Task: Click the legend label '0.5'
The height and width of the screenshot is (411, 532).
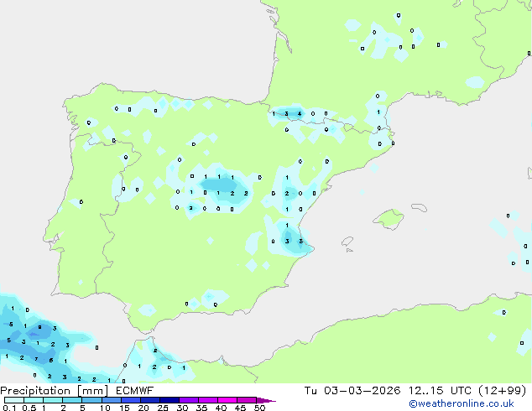Action: click(x=29, y=408)
